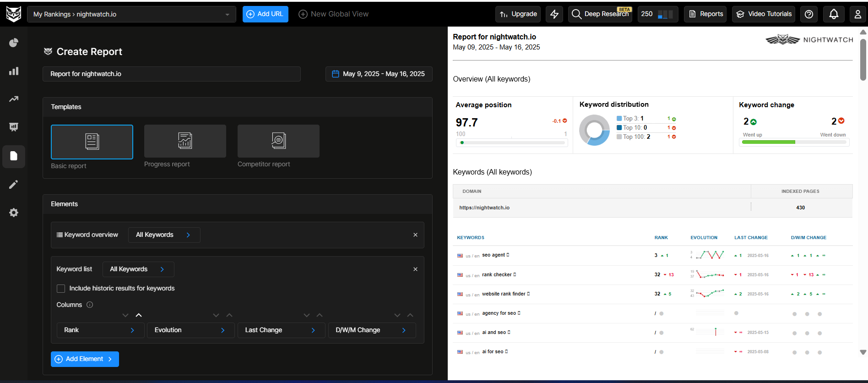Remove the Keyword list element
868x383 pixels.
click(x=415, y=269)
